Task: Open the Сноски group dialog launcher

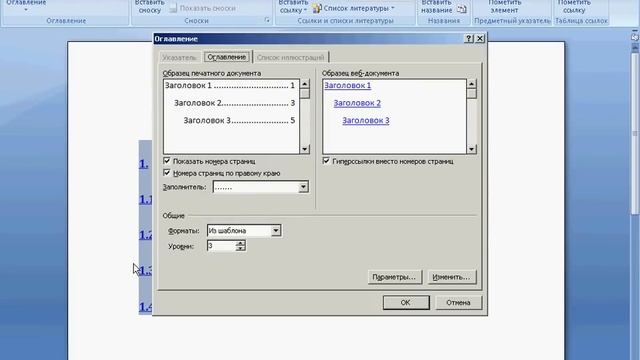Action: point(267,20)
